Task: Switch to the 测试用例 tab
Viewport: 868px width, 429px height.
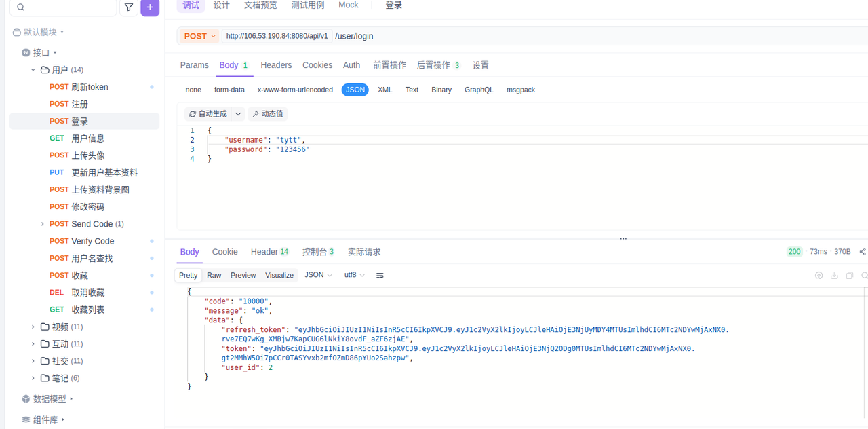Action: (x=308, y=5)
